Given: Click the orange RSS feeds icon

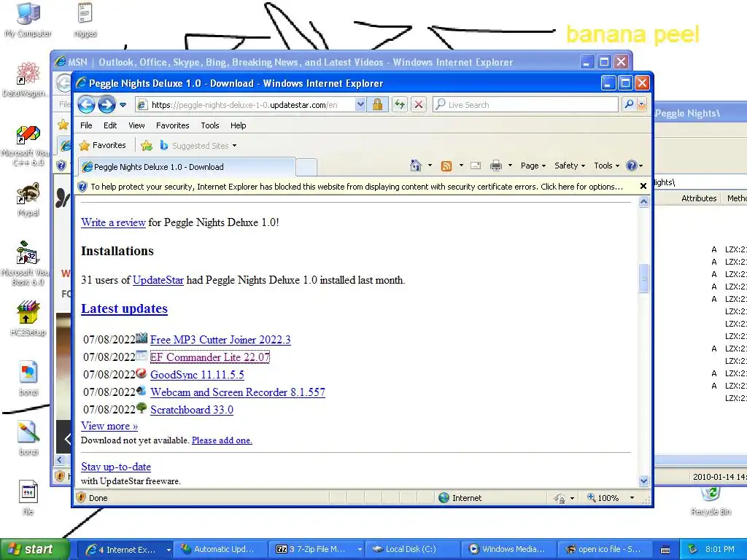Looking at the screenshot, I should click(x=446, y=166).
